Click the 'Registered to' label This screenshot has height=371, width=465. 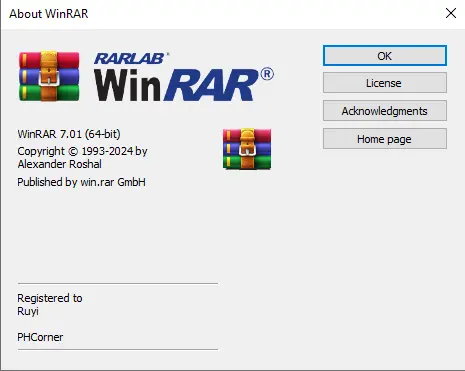point(50,298)
